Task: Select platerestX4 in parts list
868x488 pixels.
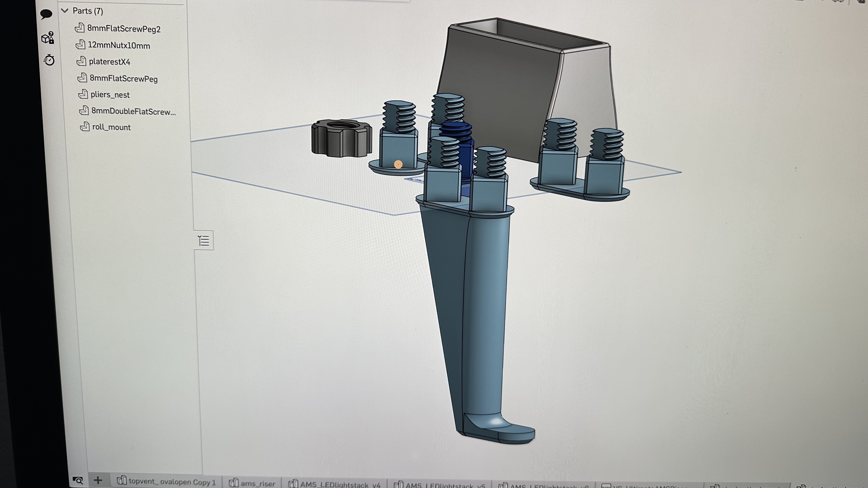Action: 110,62
